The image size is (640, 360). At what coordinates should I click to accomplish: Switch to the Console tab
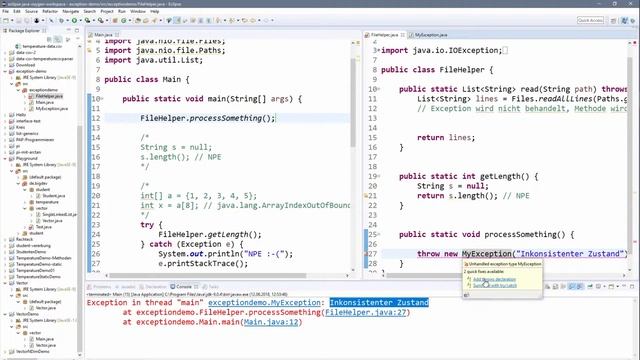(x=184, y=287)
